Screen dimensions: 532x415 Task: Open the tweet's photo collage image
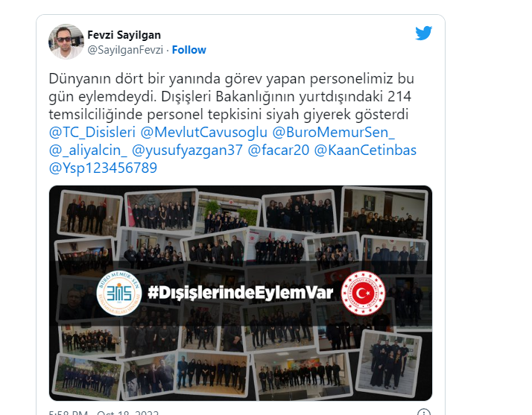click(x=241, y=293)
